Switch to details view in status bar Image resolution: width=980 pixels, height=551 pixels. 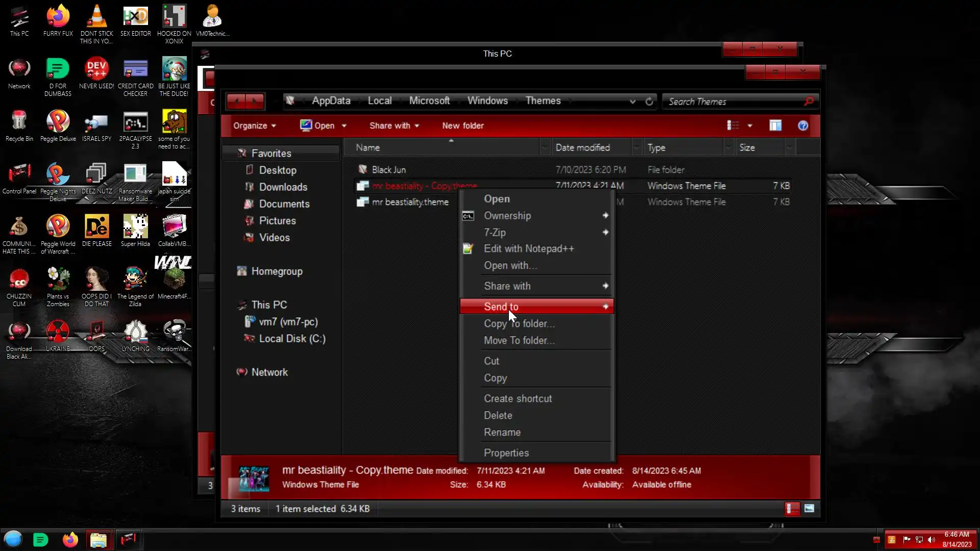pos(792,508)
